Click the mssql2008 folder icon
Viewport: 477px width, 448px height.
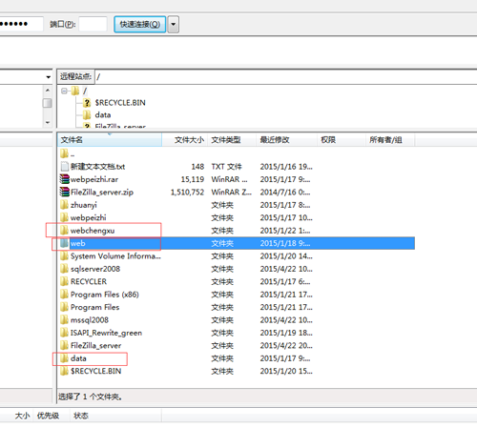(64, 320)
